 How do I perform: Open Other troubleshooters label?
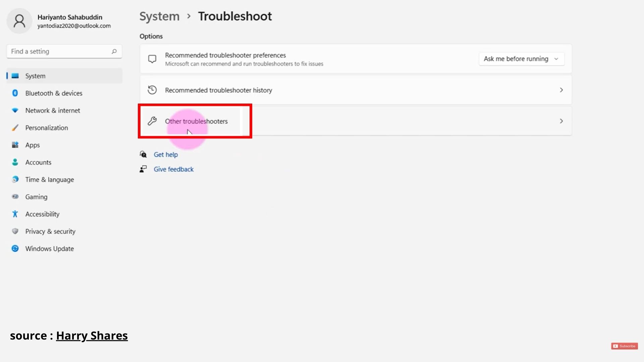tap(196, 121)
